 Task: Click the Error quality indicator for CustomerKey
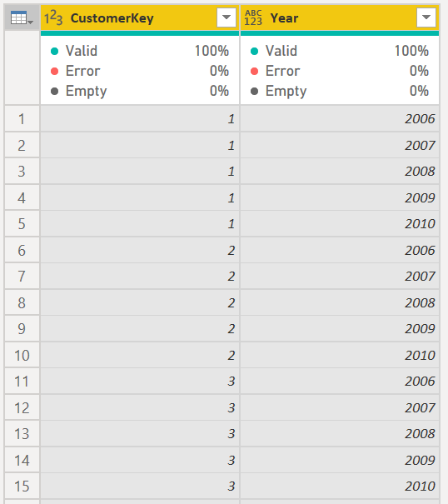[x=140, y=71]
